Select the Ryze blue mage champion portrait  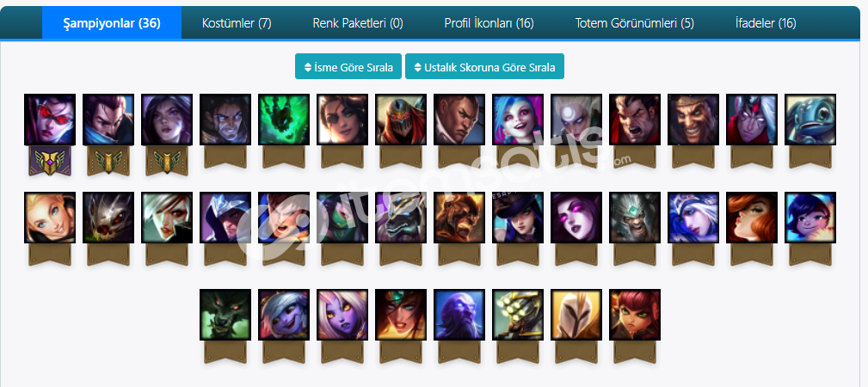pos(459,315)
